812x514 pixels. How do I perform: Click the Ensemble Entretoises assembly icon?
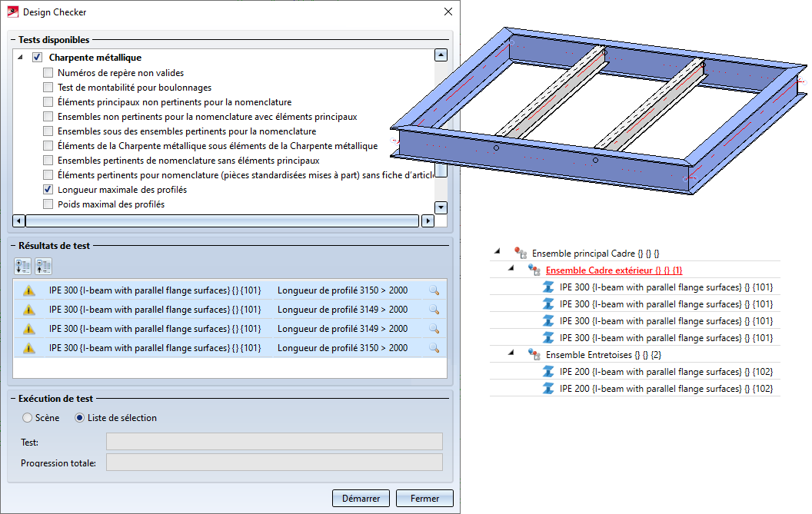[534, 354]
